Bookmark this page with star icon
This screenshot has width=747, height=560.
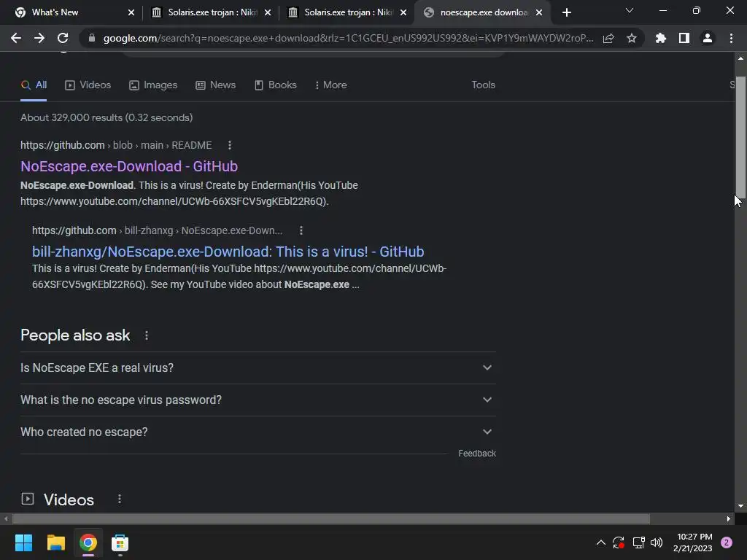(632, 38)
